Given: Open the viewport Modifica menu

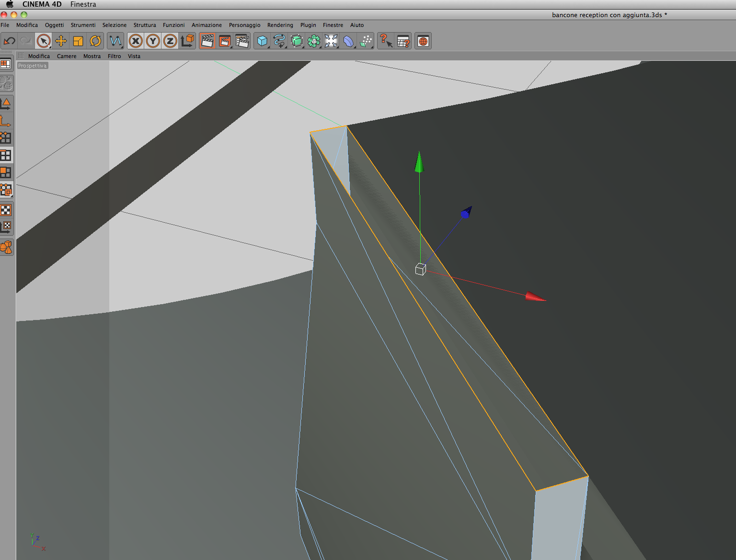Looking at the screenshot, I should pyautogui.click(x=39, y=56).
